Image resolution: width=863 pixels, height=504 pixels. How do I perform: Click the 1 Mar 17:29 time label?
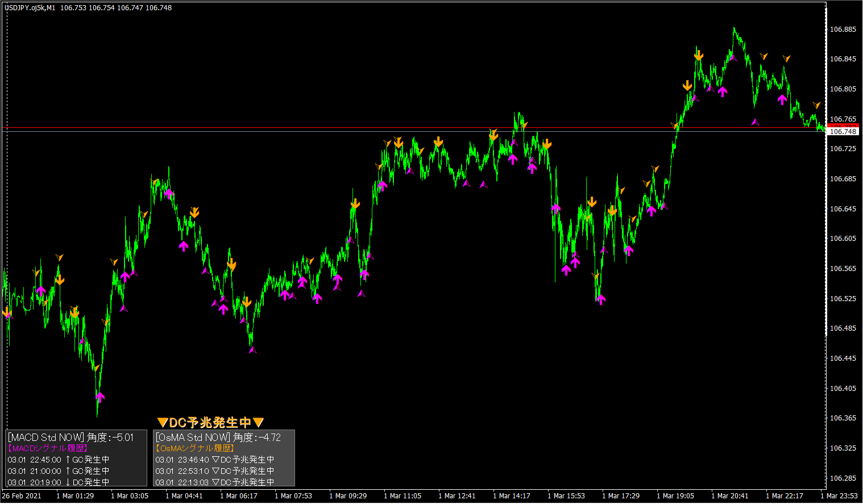click(621, 496)
